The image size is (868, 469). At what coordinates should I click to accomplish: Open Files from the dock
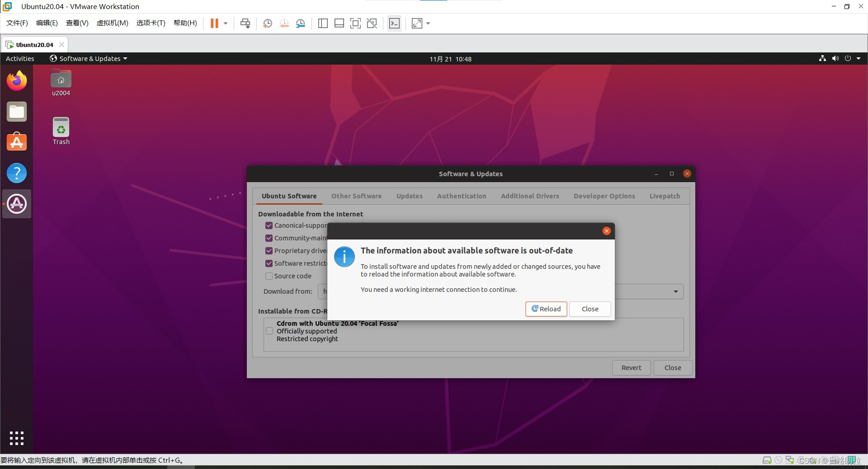[17, 112]
